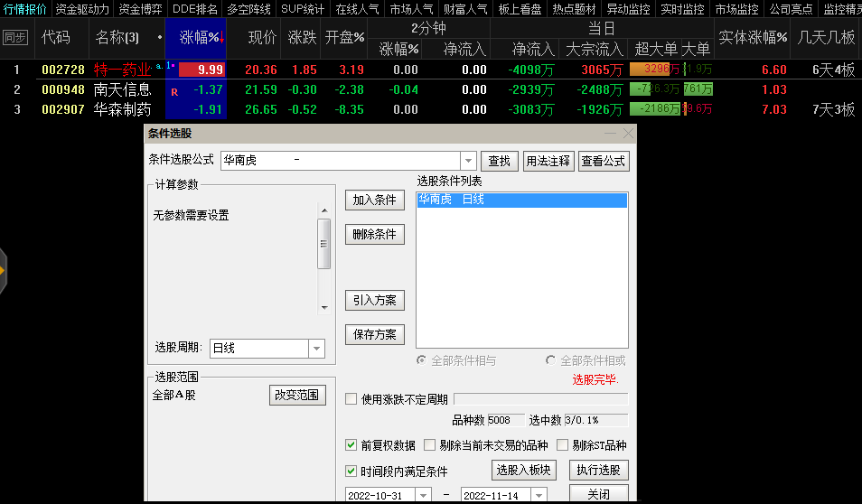This screenshot has height=504, width=862.
Task: Sort by 几天几板 column header
Action: (x=826, y=37)
